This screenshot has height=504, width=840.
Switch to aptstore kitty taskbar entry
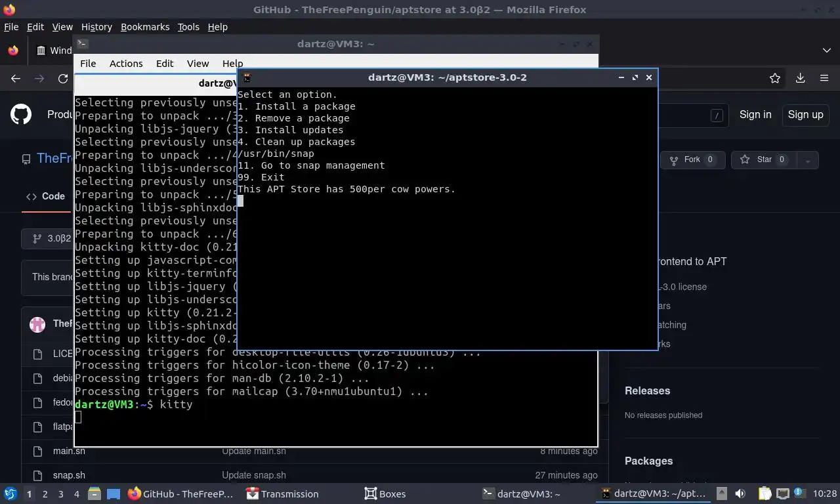654,494
